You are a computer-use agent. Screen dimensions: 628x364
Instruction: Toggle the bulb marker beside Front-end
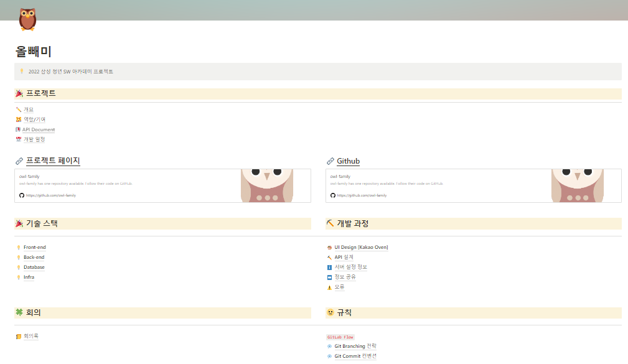point(19,247)
